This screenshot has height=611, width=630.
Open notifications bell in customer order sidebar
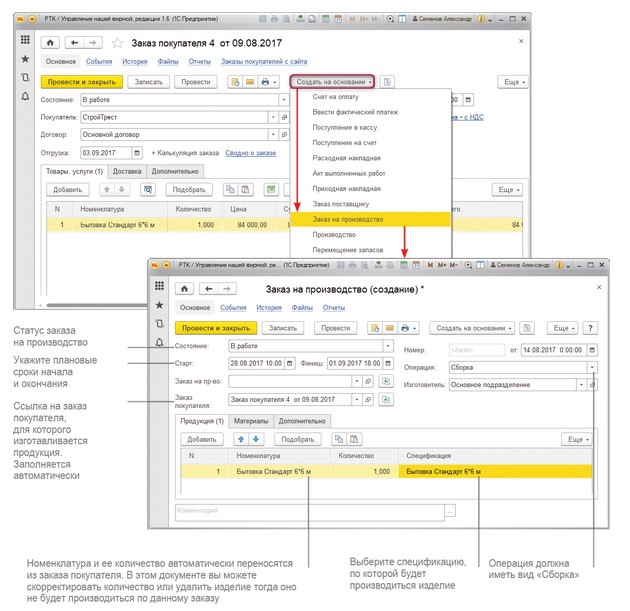click(x=25, y=96)
